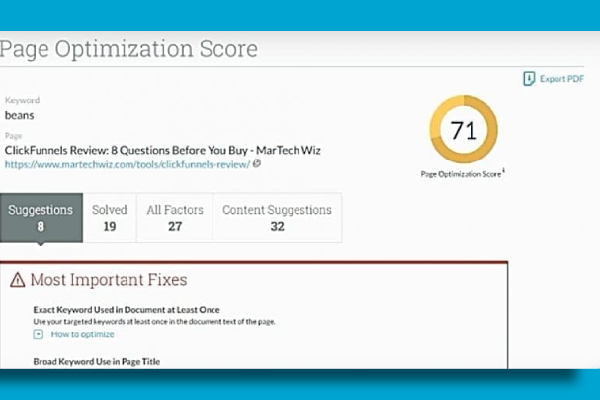
Task: Click the page title 'ClickFunnels Review: 8 Questions Before You Buy'
Action: (163, 150)
